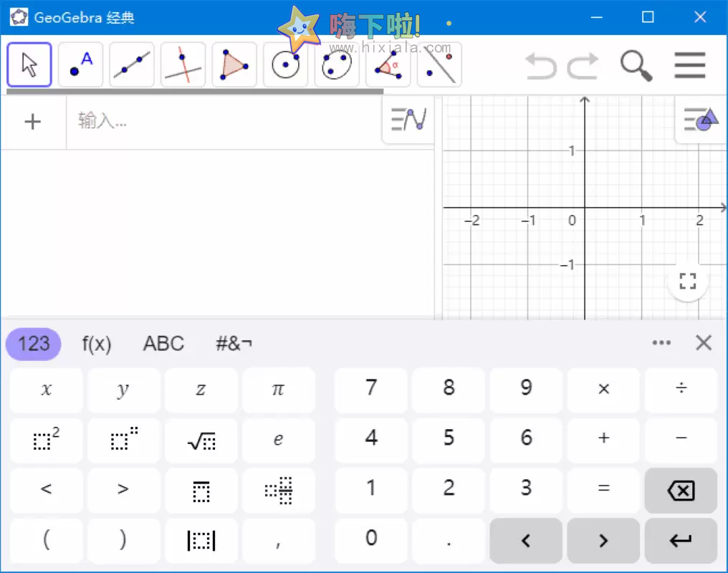This screenshot has height=573, width=728.
Task: Select the Angle measurement tool
Action: (388, 64)
